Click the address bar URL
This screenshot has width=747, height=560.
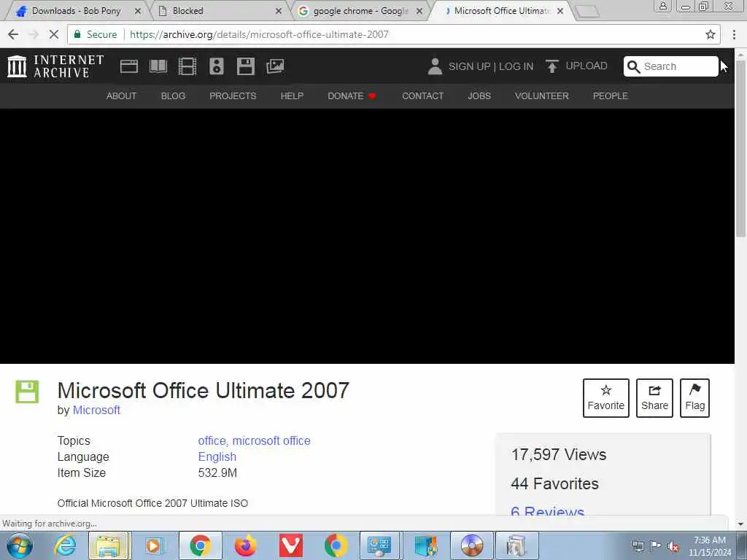(x=259, y=34)
